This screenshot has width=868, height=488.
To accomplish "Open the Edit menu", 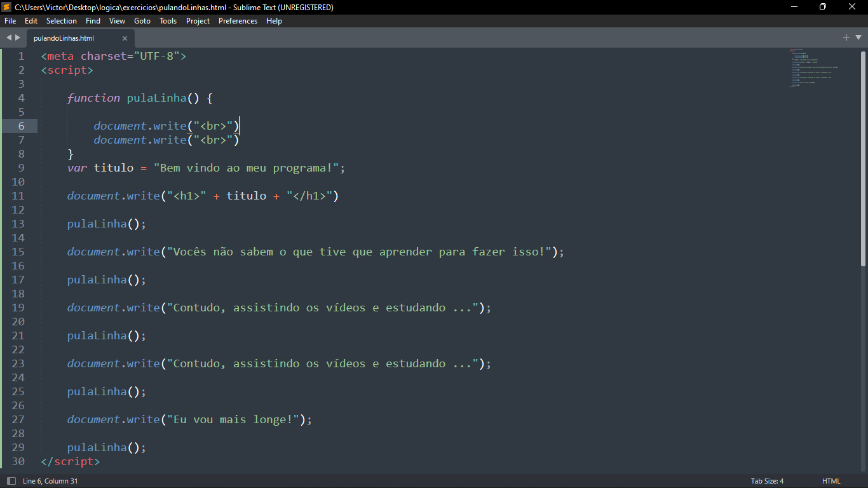I will coord(31,21).
